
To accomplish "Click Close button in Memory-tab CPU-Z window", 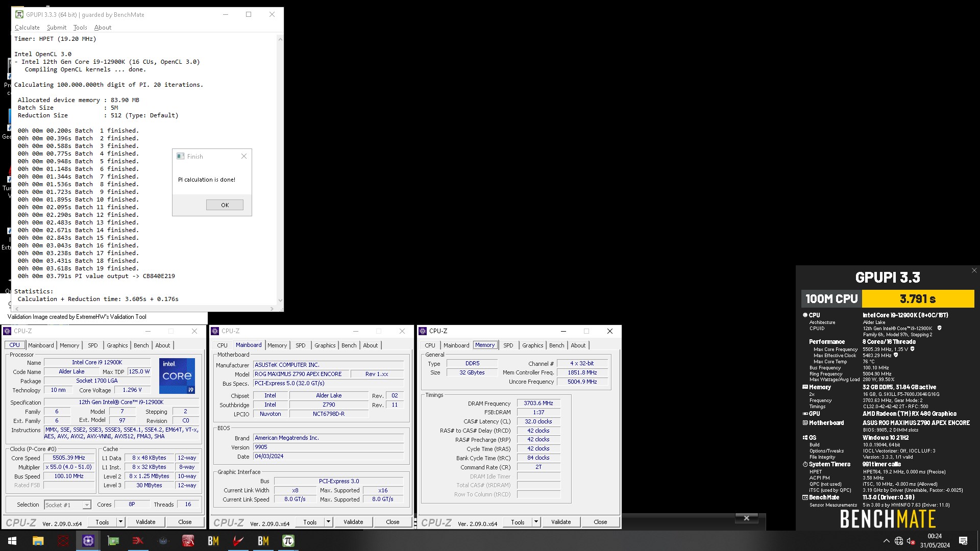I will (x=600, y=522).
